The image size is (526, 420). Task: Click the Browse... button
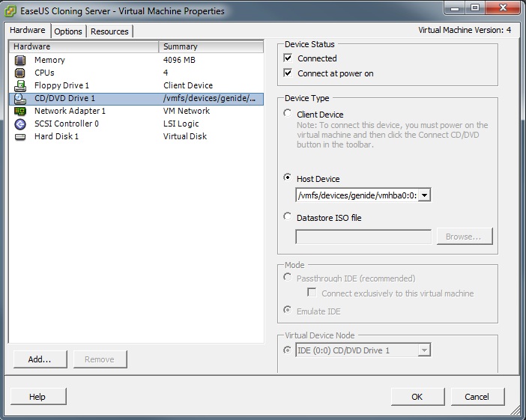(x=465, y=237)
